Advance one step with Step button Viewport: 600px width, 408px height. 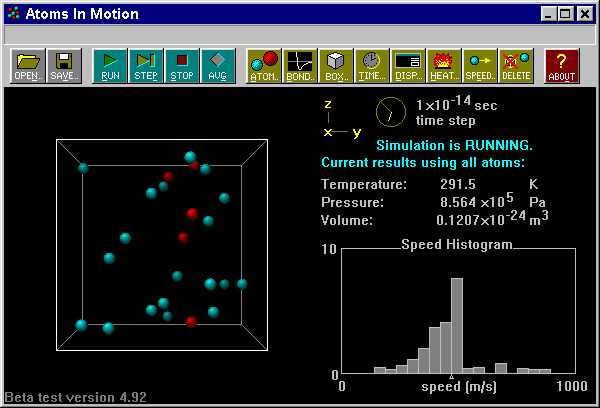pyautogui.click(x=146, y=65)
